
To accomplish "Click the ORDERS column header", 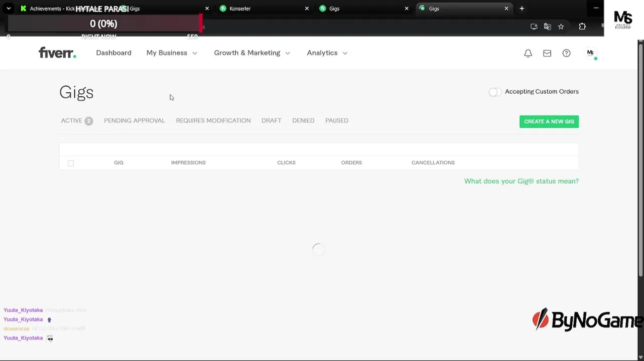I will click(x=351, y=162).
